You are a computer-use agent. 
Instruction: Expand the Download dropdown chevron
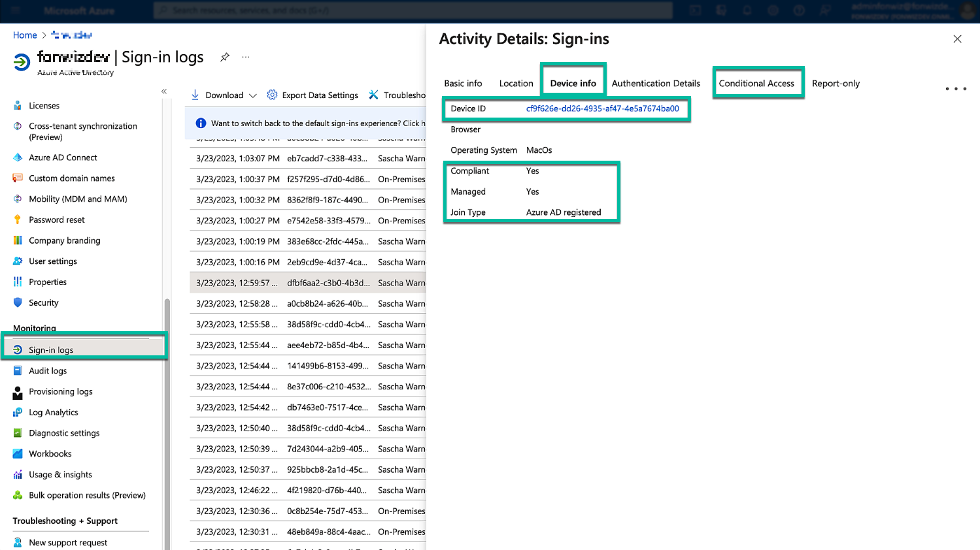coord(253,96)
